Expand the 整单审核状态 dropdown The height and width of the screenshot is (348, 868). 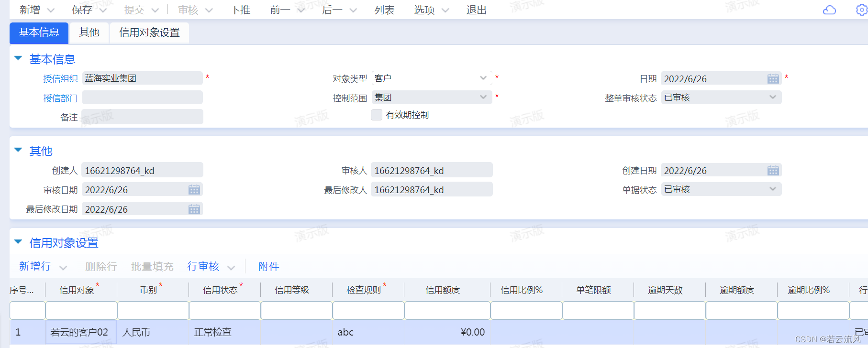pyautogui.click(x=772, y=97)
